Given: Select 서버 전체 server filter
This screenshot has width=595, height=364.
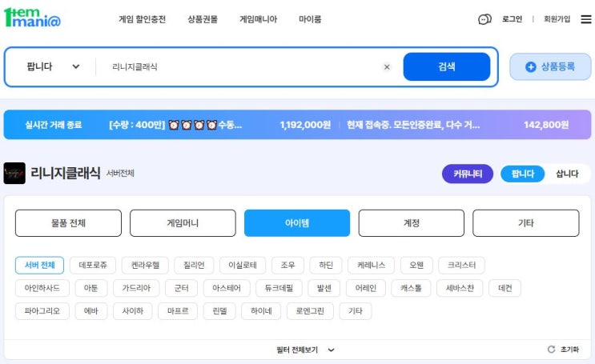Looking at the screenshot, I should [39, 265].
